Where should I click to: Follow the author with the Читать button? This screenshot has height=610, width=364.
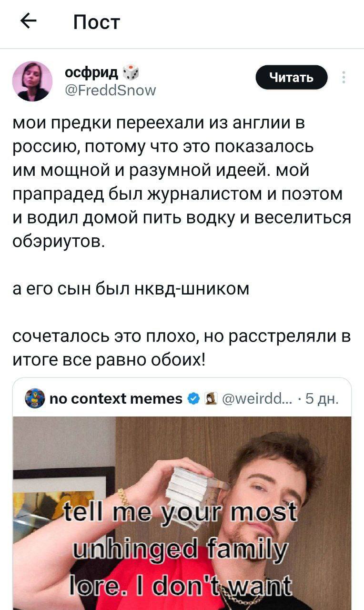[x=292, y=78]
